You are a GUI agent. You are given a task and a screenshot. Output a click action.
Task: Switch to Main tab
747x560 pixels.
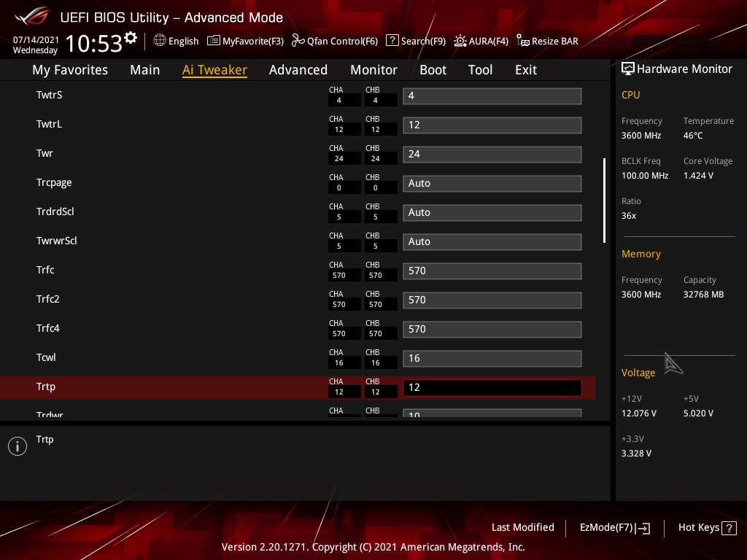(145, 70)
